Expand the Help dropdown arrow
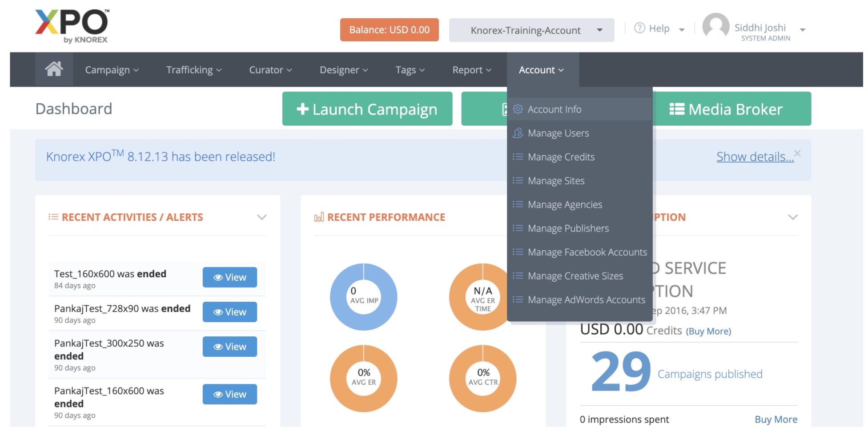 click(682, 30)
